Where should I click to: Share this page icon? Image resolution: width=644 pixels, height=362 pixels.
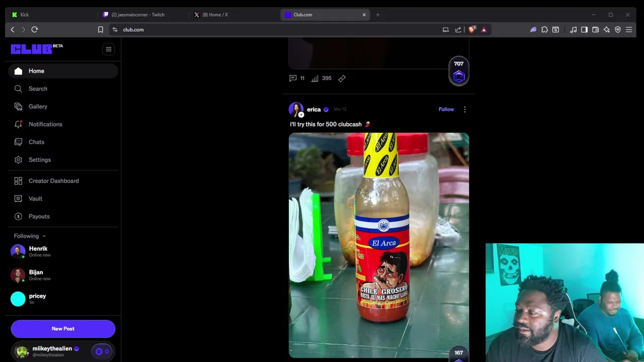pyautogui.click(x=458, y=30)
